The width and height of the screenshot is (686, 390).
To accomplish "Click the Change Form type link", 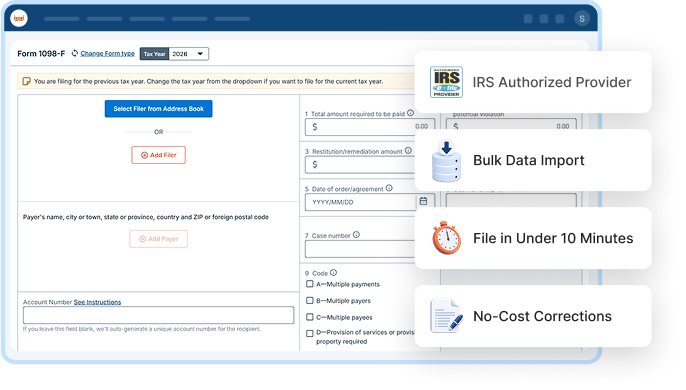I will click(x=108, y=53).
